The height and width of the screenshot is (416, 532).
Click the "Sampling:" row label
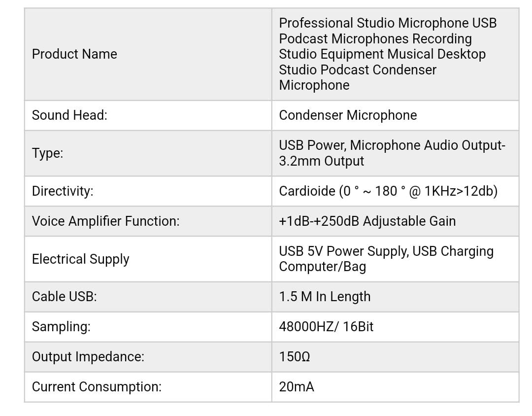(x=61, y=327)
